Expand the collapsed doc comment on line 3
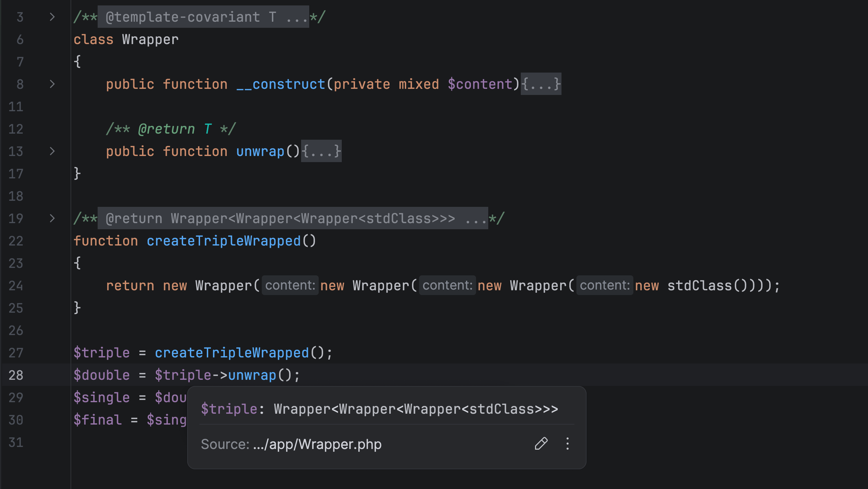Screen dimensions: 868x489 point(52,17)
